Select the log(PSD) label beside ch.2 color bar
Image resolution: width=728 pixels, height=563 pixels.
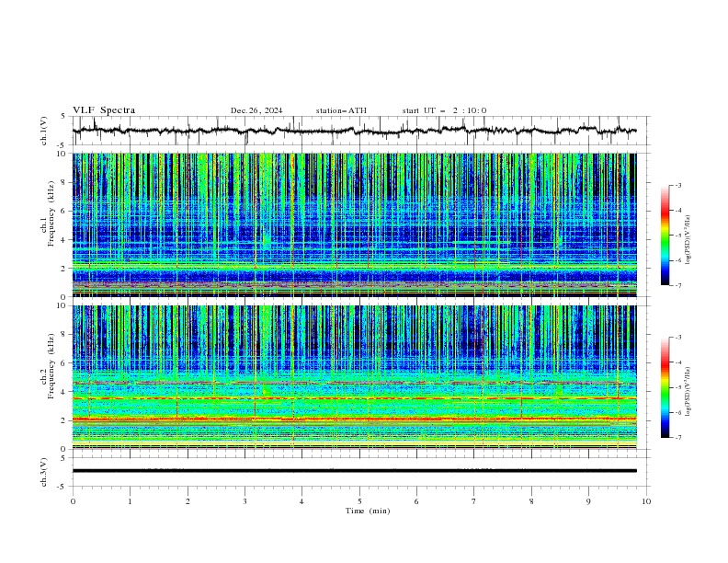688,392
